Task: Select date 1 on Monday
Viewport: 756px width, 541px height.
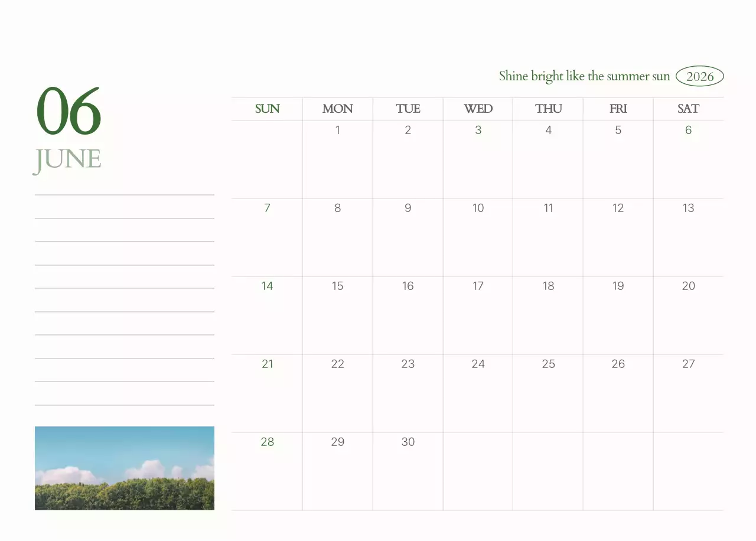Action: pos(337,130)
